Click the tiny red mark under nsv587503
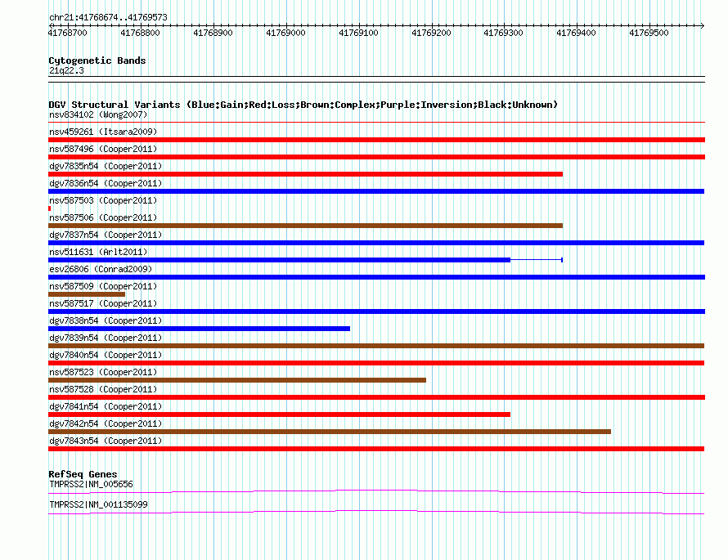The width and height of the screenshot is (728, 560). 50,208
